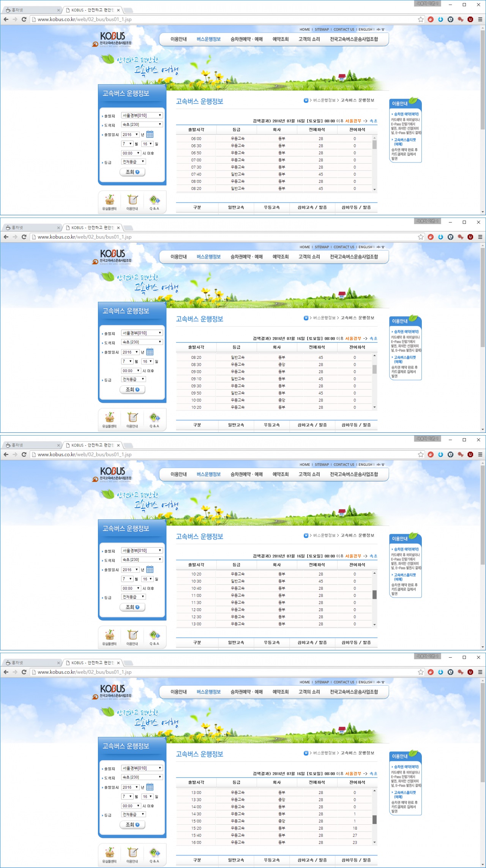Click Q&A icon in window listing 14:30 departure

(x=154, y=853)
